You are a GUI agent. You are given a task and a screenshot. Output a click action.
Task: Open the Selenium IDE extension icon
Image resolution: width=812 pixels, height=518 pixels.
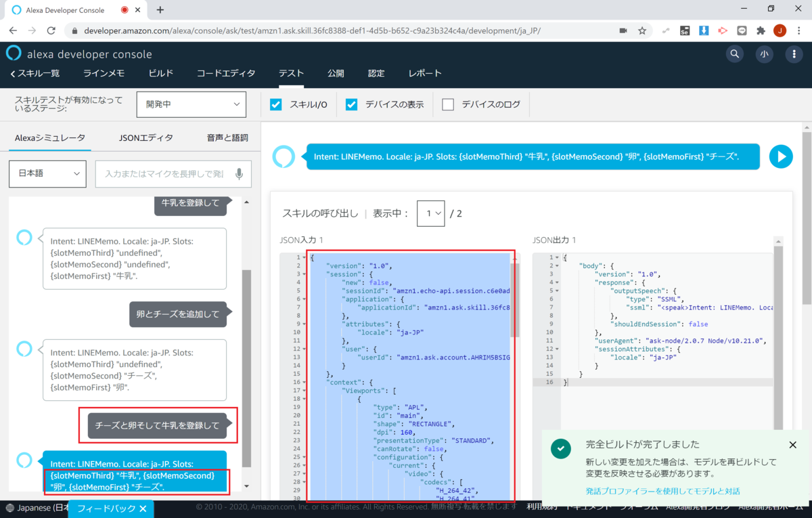point(685,31)
